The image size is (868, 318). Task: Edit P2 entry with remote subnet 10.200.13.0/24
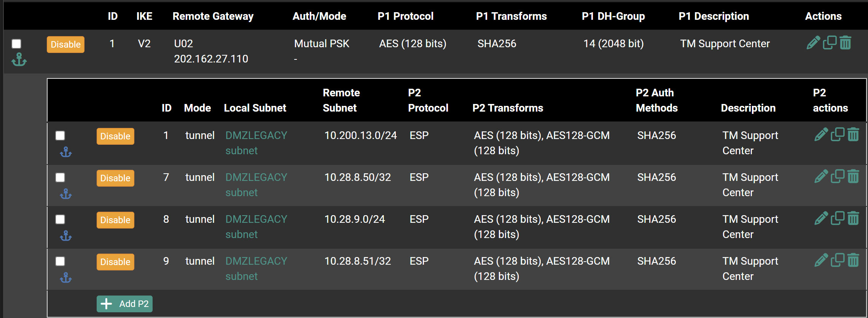[x=821, y=134]
